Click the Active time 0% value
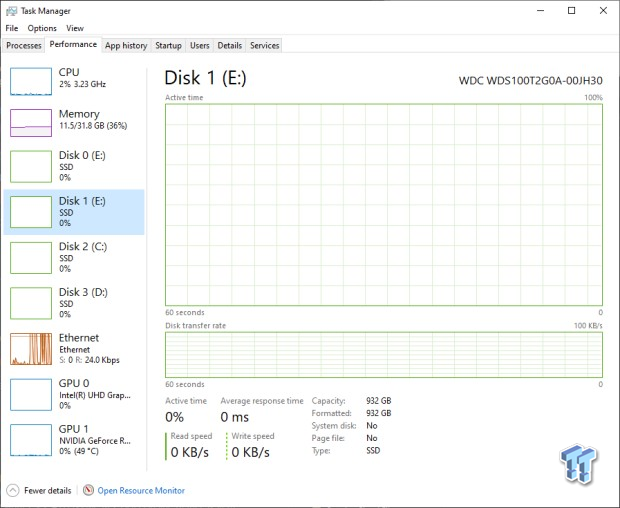 click(174, 417)
